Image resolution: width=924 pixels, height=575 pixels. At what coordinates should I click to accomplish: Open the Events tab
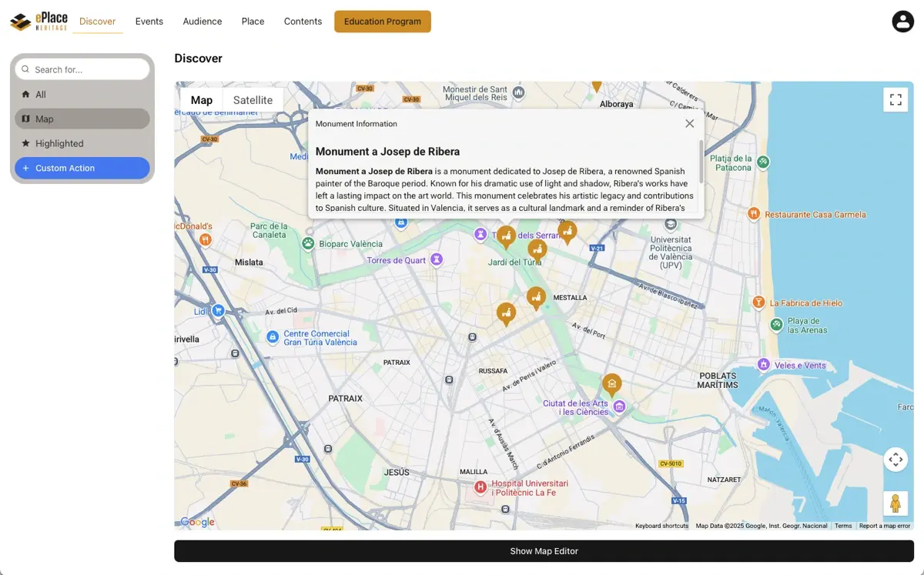(x=149, y=22)
